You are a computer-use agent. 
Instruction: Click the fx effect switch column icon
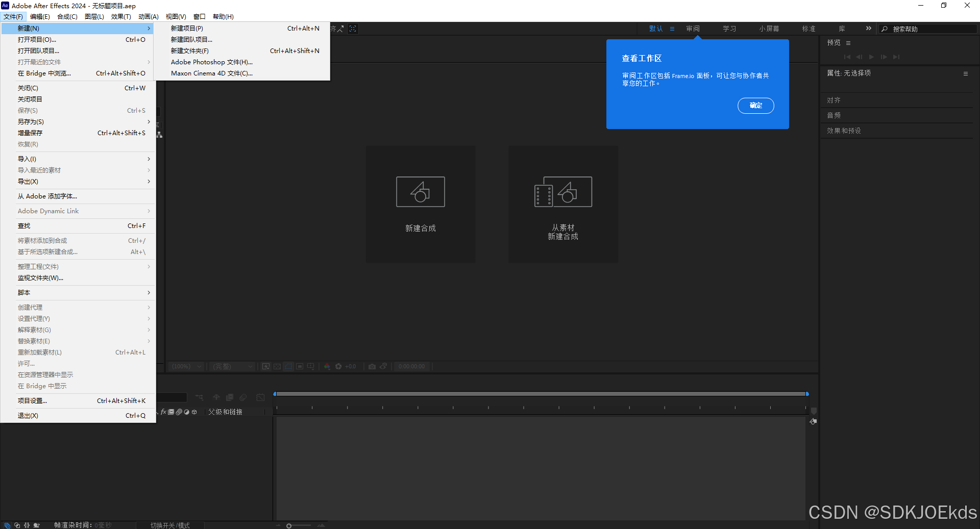tap(164, 412)
